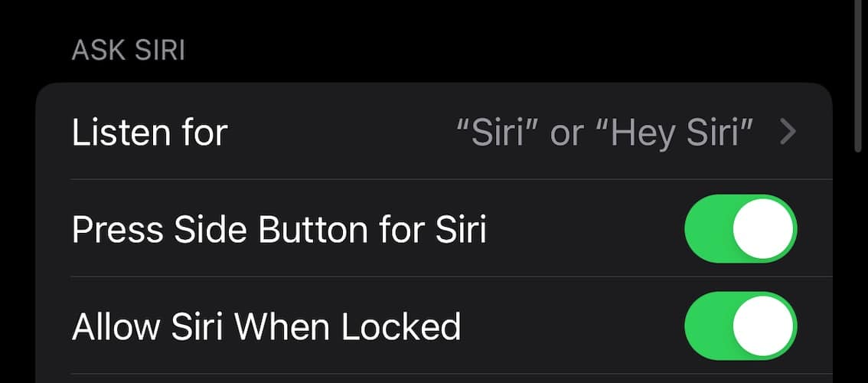868x383 pixels.
Task: Disable Press Side Button for Siri
Action: [x=740, y=229]
